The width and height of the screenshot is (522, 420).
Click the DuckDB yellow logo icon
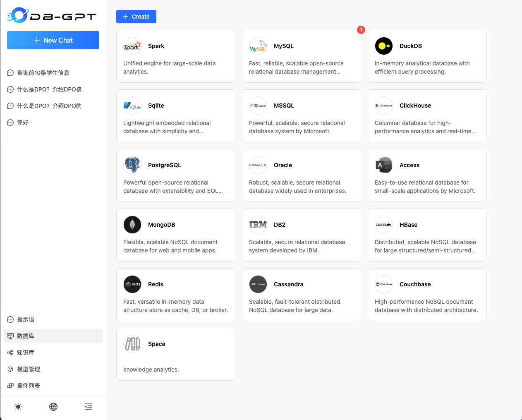pos(384,46)
